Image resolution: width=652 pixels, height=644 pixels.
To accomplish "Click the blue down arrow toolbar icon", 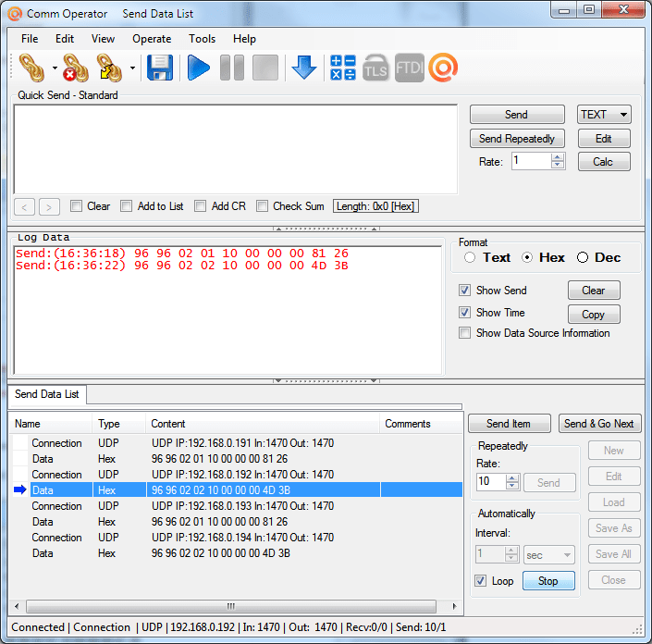I will pyautogui.click(x=304, y=68).
